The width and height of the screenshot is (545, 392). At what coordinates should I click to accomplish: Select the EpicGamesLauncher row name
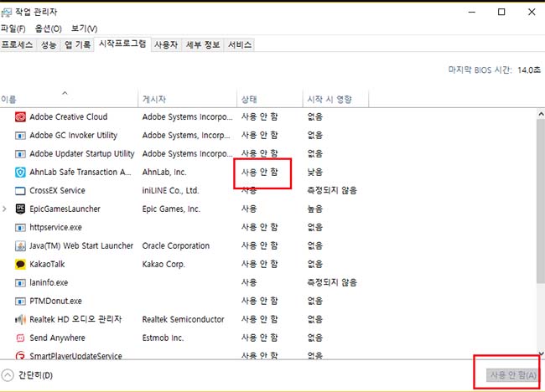coord(65,209)
